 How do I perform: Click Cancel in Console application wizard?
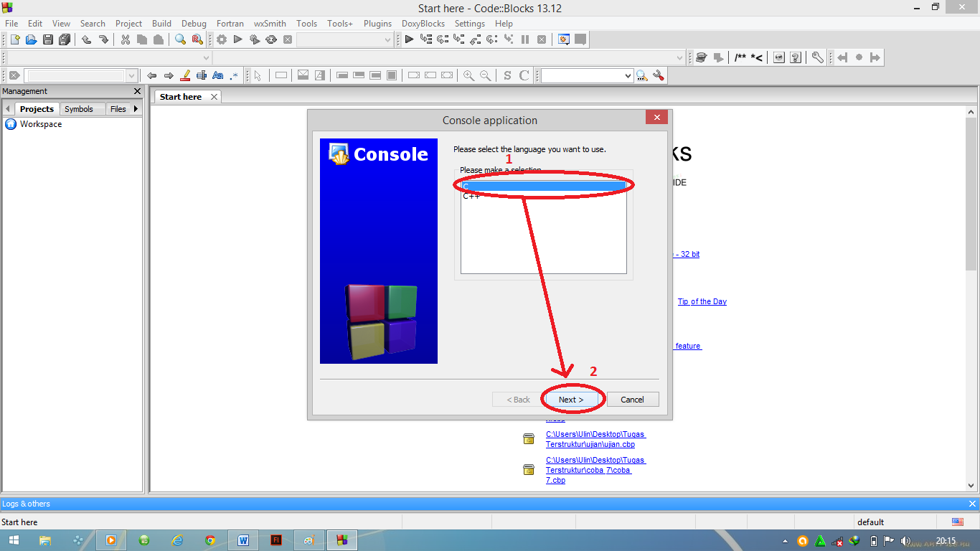[632, 400]
